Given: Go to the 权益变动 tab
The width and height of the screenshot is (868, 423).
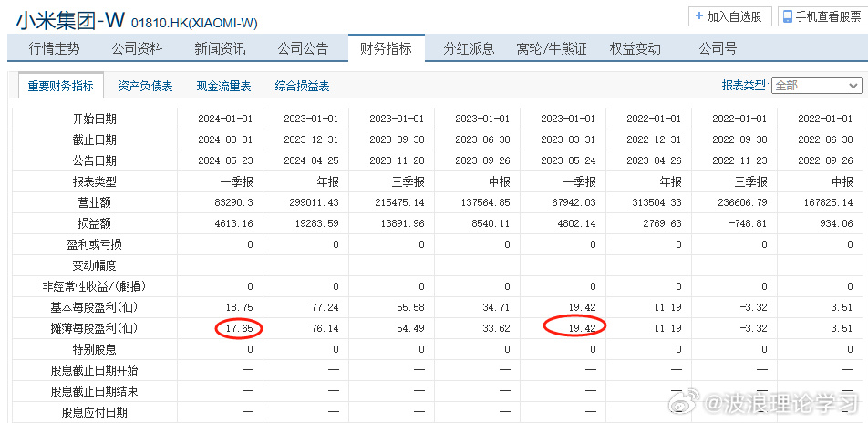Looking at the screenshot, I should tap(635, 48).
